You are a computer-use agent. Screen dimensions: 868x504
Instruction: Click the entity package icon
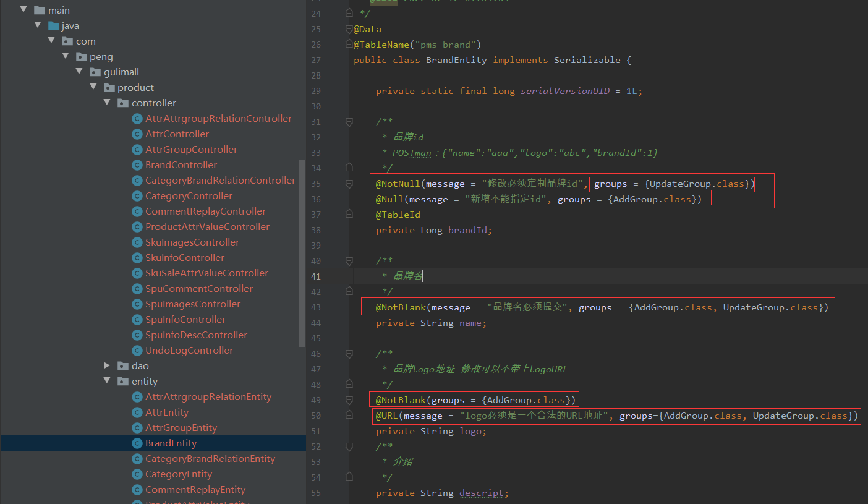pos(123,381)
